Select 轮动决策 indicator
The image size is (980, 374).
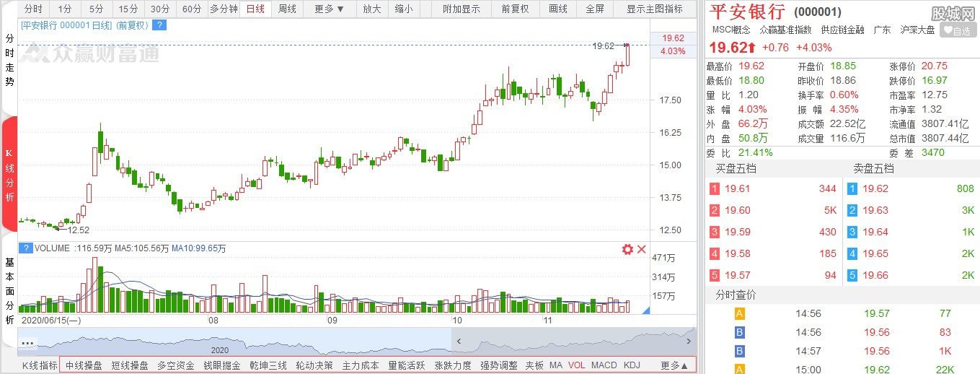(x=314, y=365)
